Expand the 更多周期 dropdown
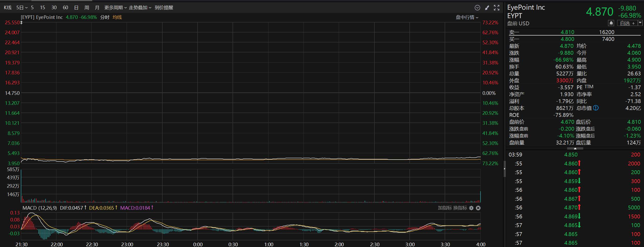This screenshot has height=247, width=644. [x=115, y=8]
